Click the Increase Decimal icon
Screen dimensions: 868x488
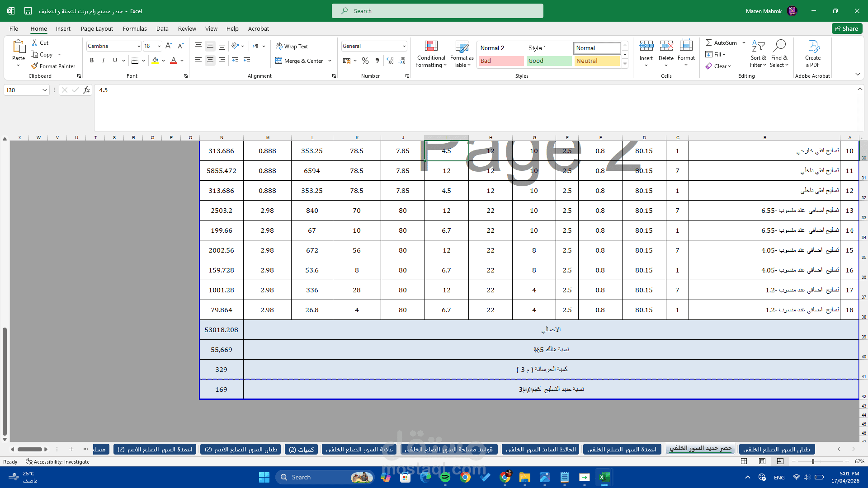point(390,61)
